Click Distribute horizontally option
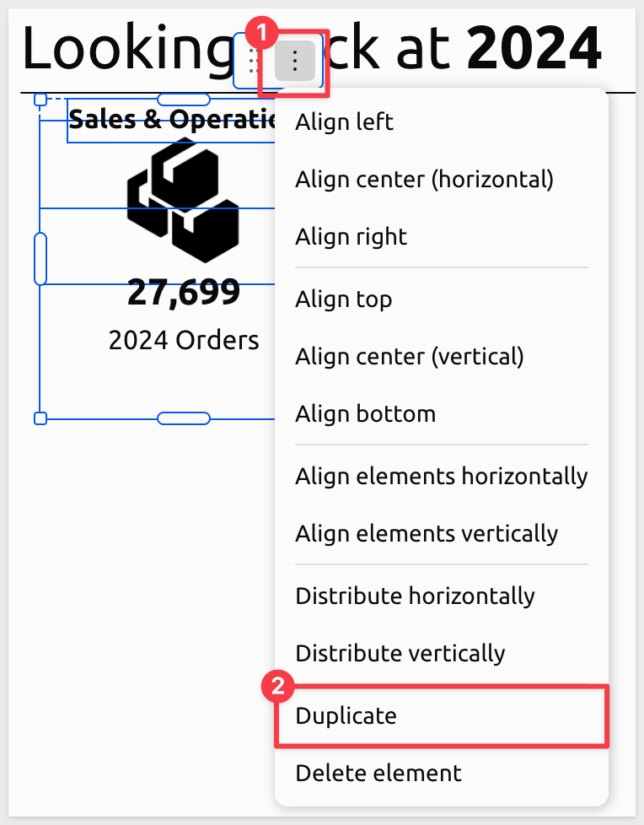 click(x=415, y=596)
